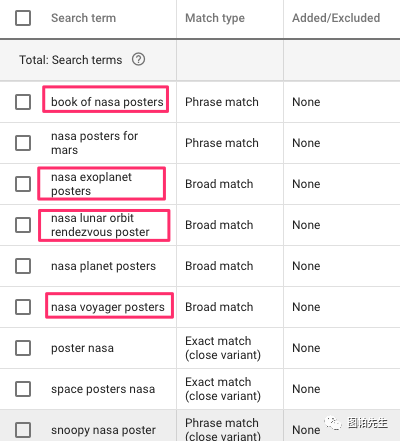Open the Total Search terms help icon

pyautogui.click(x=138, y=60)
